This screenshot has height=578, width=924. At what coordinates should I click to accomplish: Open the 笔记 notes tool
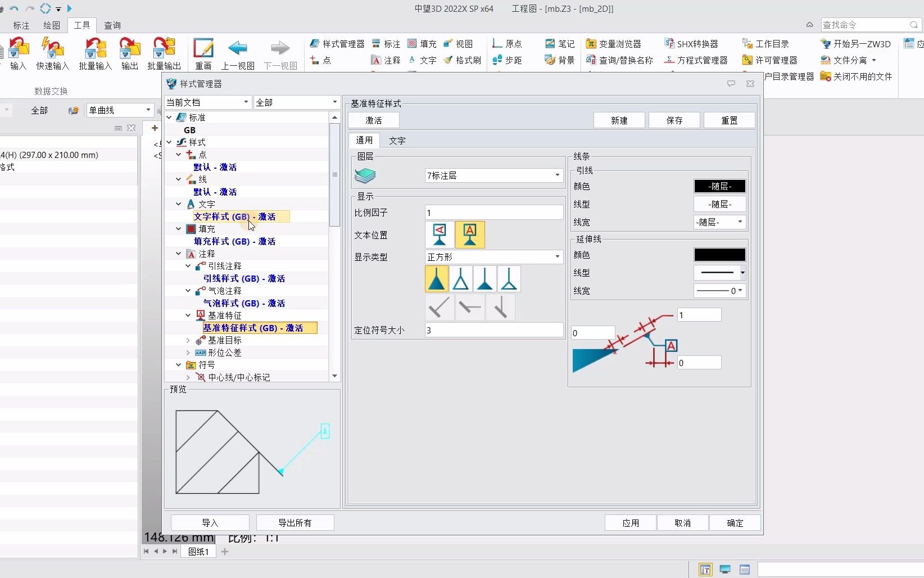[559, 43]
